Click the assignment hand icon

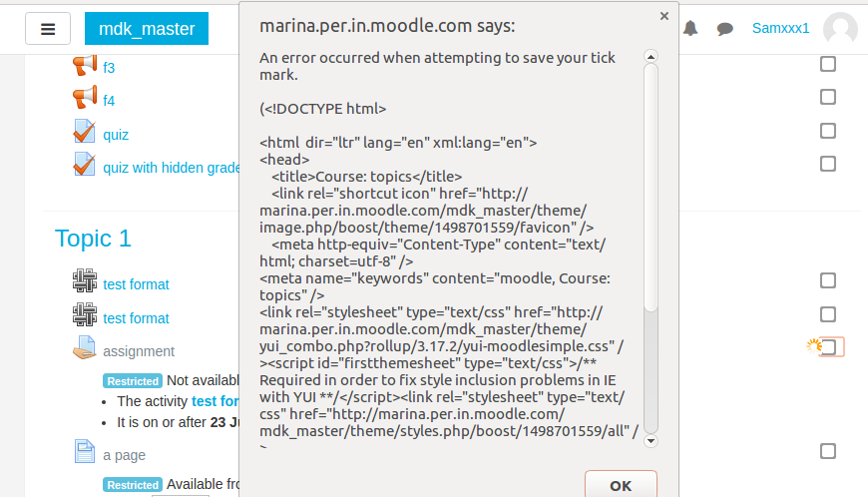click(85, 348)
